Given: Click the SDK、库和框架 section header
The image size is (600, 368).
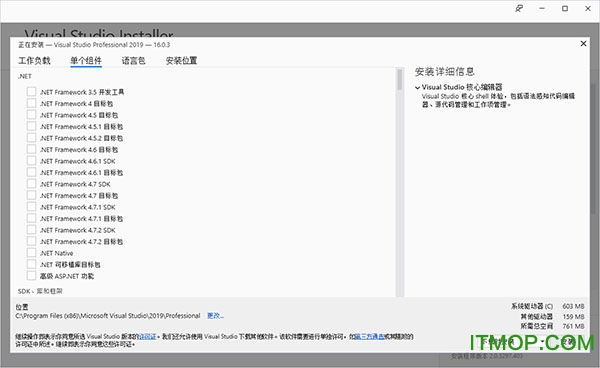Looking at the screenshot, I should click(40, 291).
